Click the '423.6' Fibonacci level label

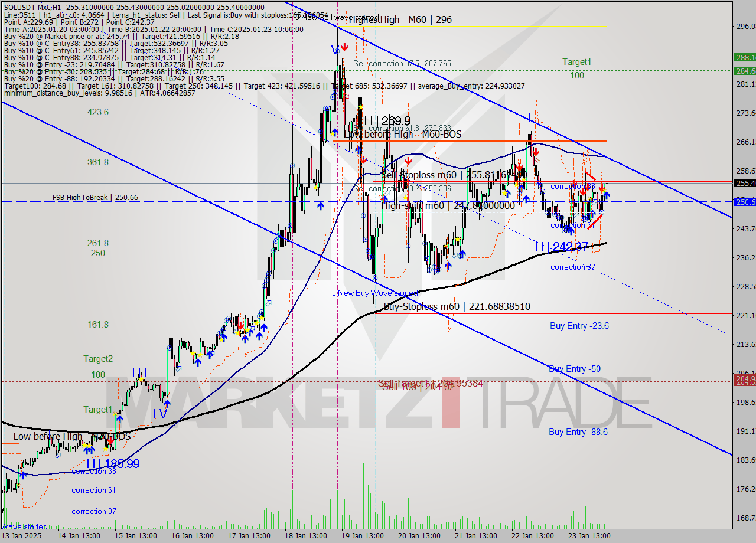click(97, 112)
